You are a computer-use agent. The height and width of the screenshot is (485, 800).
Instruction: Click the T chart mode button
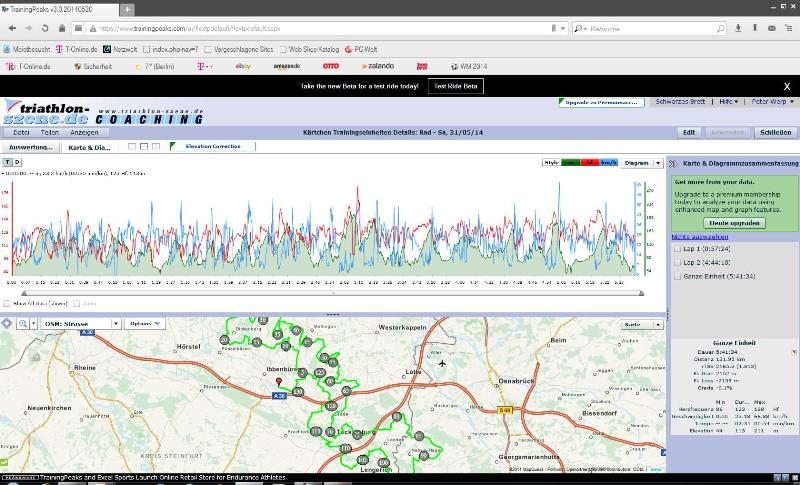click(x=7, y=162)
